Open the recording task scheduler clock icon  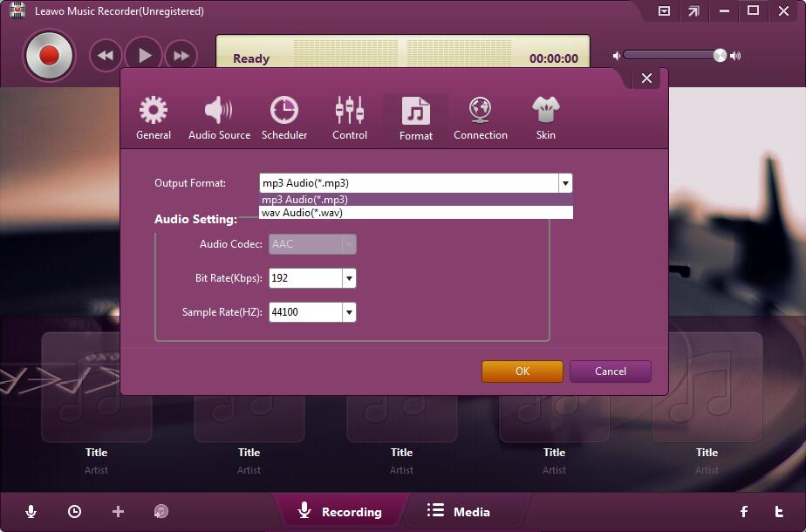pos(74,511)
